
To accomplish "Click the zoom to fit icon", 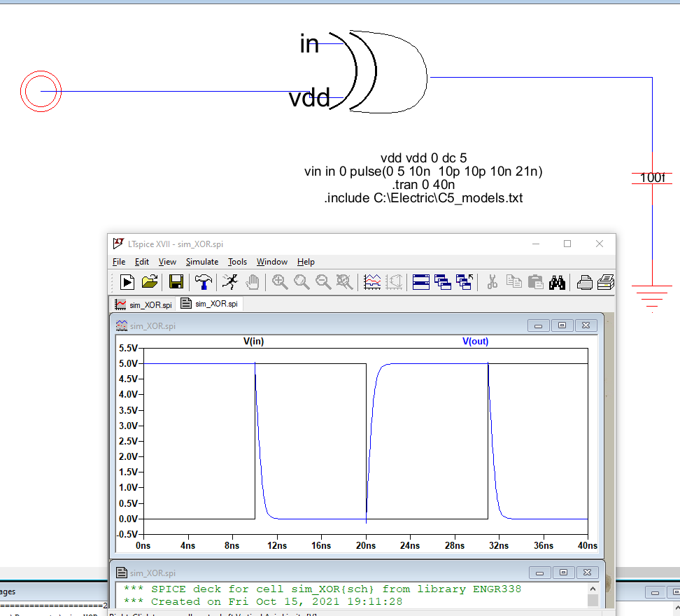I will click(x=343, y=282).
